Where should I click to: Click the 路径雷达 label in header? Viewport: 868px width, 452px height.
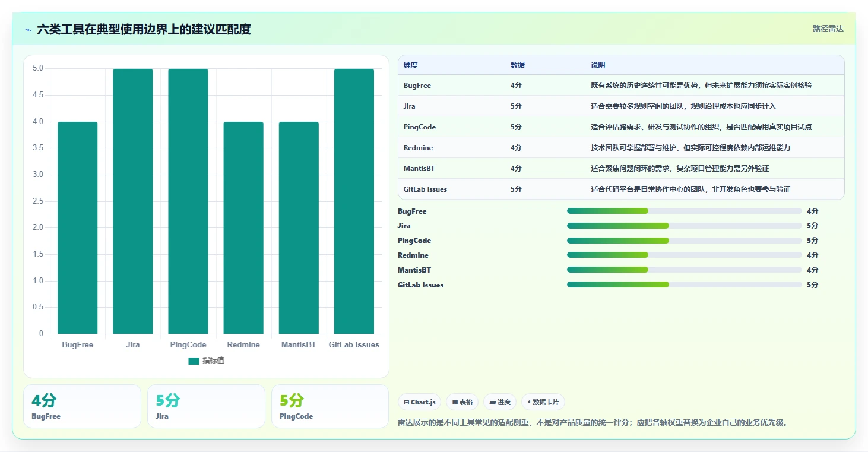coord(828,29)
